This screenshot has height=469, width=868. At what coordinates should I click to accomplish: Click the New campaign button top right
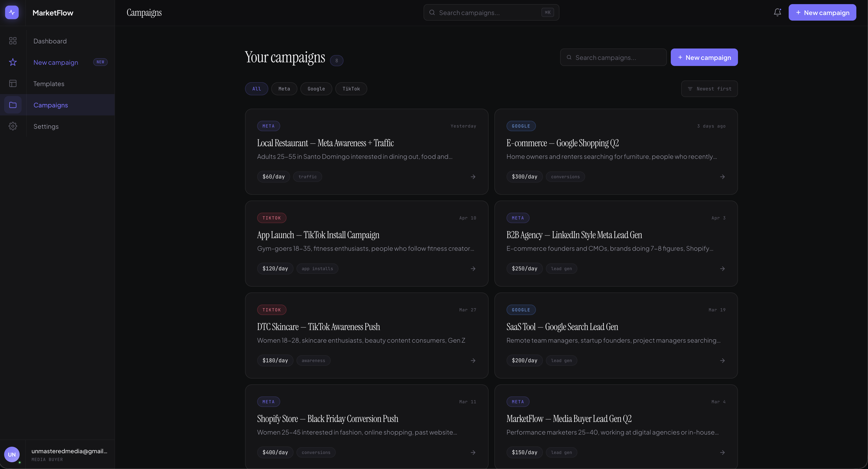tap(822, 12)
